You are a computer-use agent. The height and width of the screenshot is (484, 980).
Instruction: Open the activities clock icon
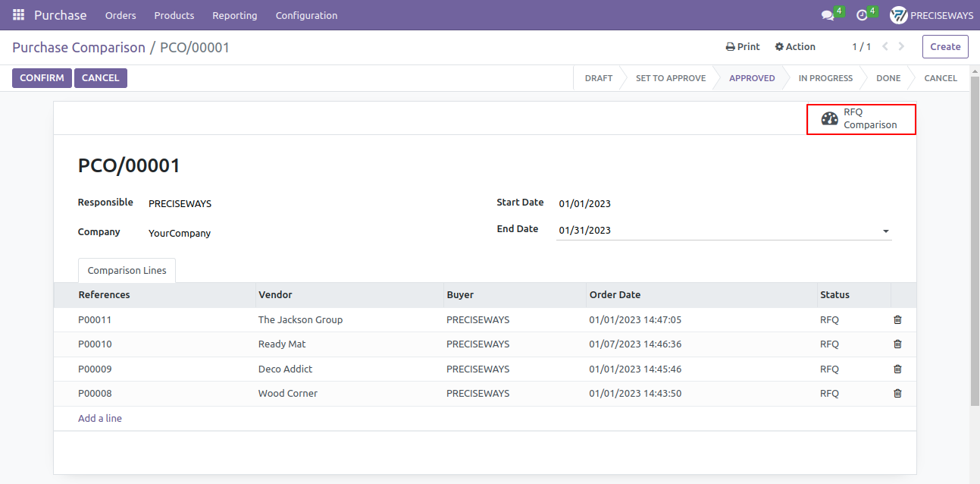pyautogui.click(x=862, y=15)
